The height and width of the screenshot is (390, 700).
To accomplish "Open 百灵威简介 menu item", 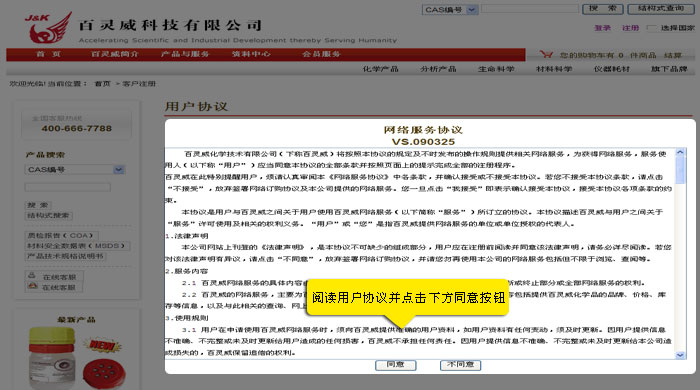I will coord(114,54).
